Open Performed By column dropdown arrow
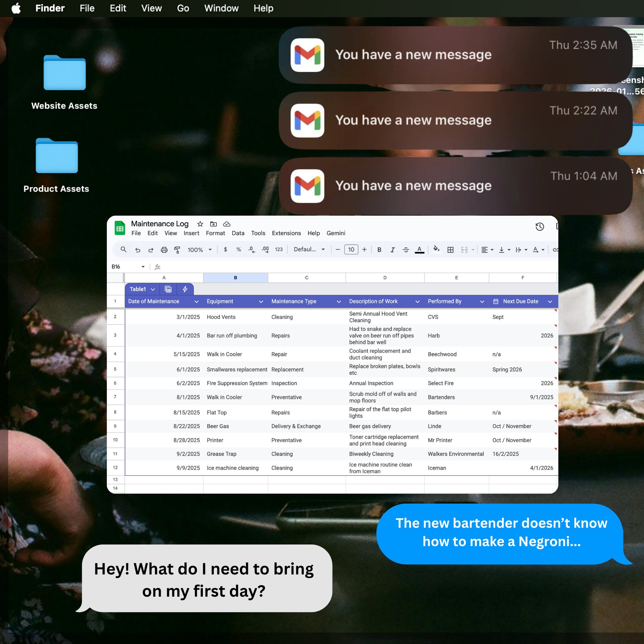The height and width of the screenshot is (644, 644). [482, 301]
